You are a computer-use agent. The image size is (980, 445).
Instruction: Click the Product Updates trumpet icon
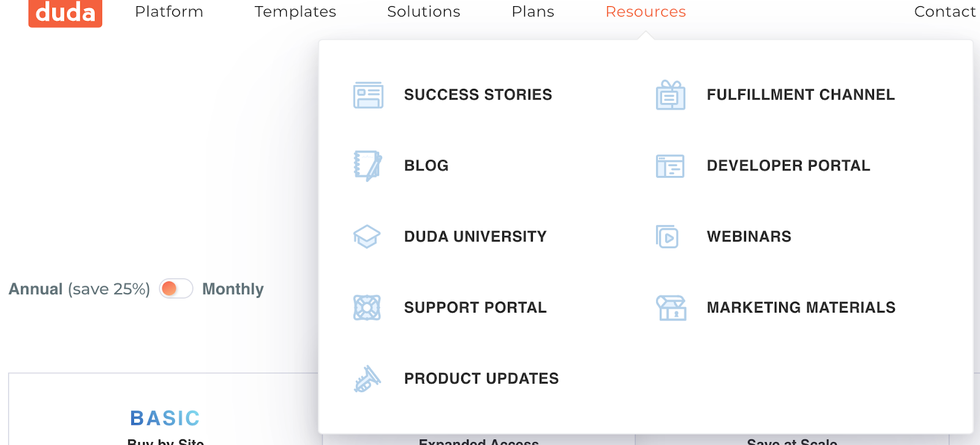[x=367, y=379]
